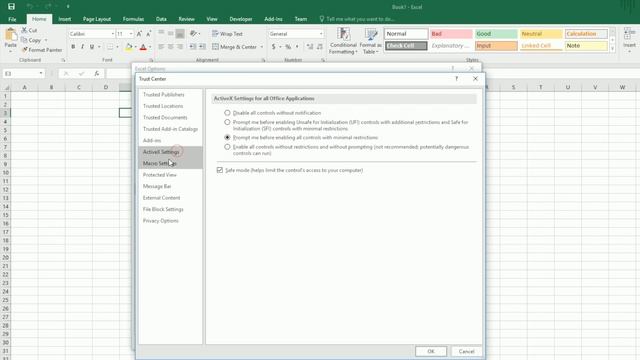The image size is (640, 360).
Task: Toggle italic formatting
Action: click(x=82, y=47)
